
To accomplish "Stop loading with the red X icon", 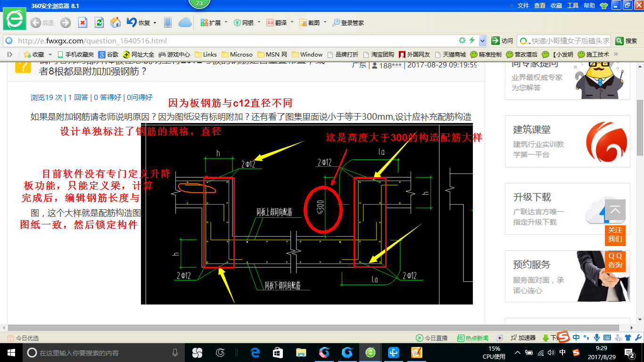I will (x=83, y=23).
